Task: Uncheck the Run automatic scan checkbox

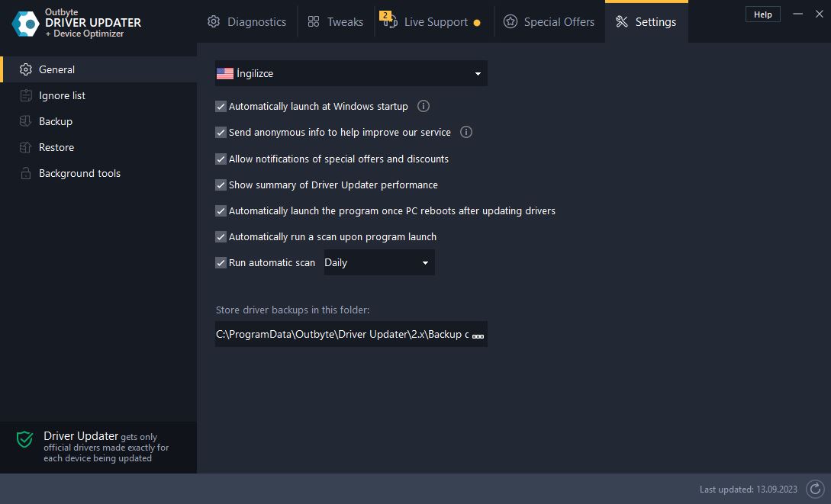Action: (221, 262)
